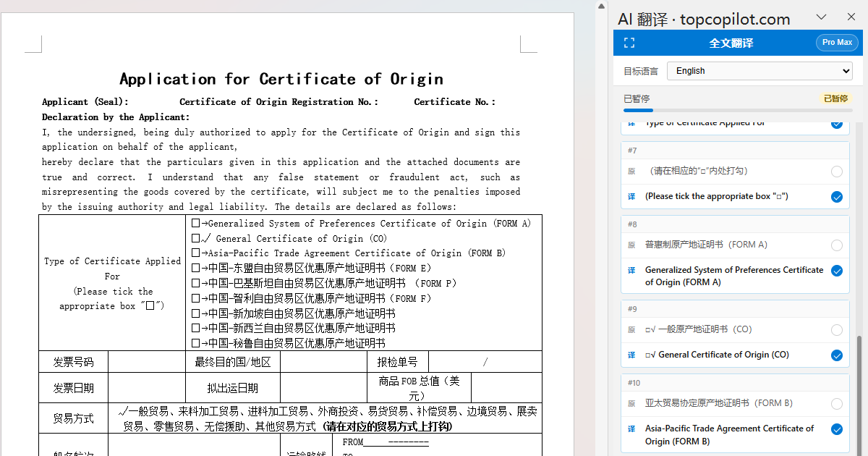The height and width of the screenshot is (456, 868).
Task: Click the card number #9 label
Action: tap(632, 309)
